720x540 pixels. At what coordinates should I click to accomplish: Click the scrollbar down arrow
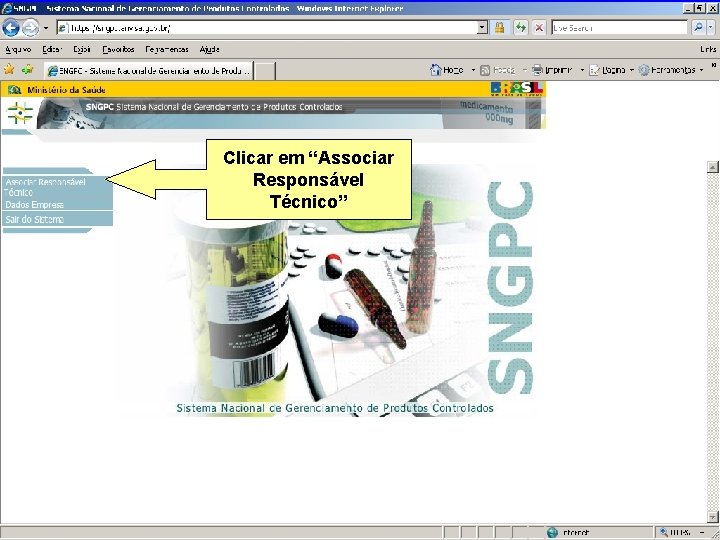[713, 516]
